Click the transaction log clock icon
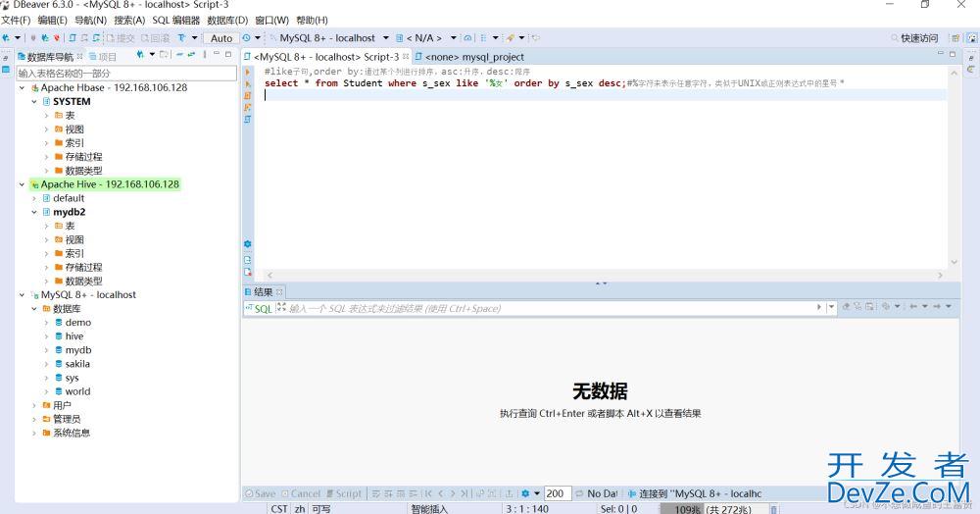This screenshot has height=514, width=980. click(246, 38)
